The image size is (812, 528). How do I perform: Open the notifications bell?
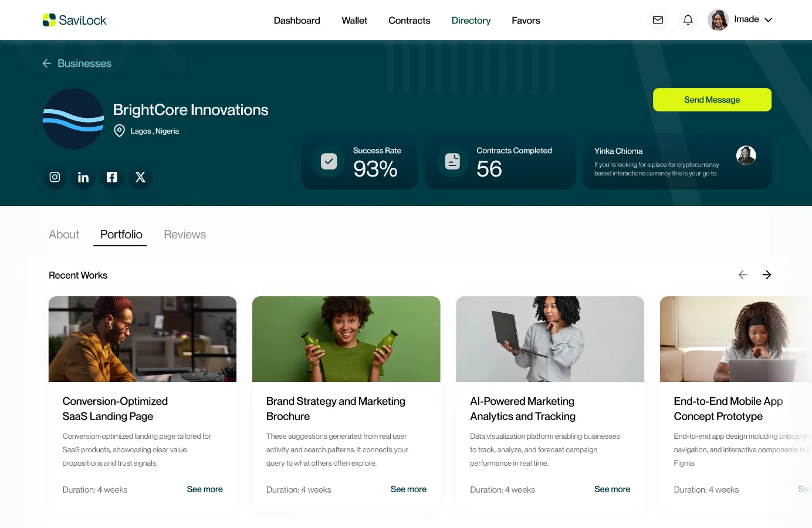(x=688, y=20)
